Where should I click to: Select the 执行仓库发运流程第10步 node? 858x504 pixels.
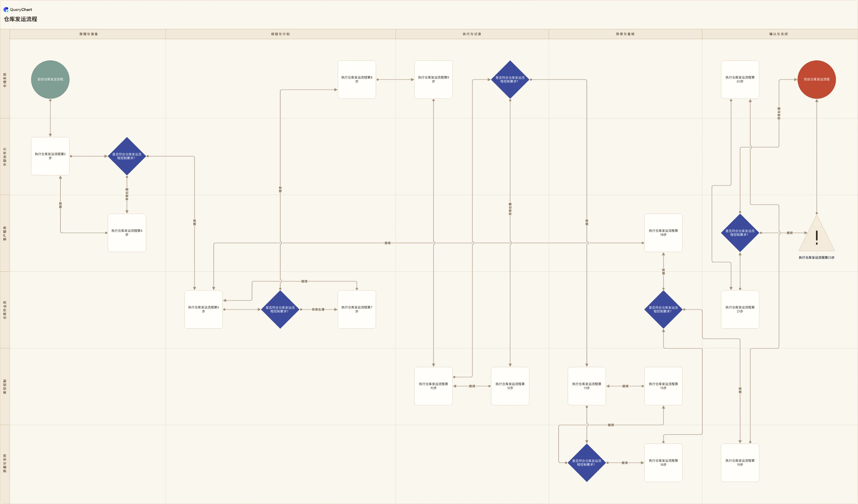click(x=433, y=386)
